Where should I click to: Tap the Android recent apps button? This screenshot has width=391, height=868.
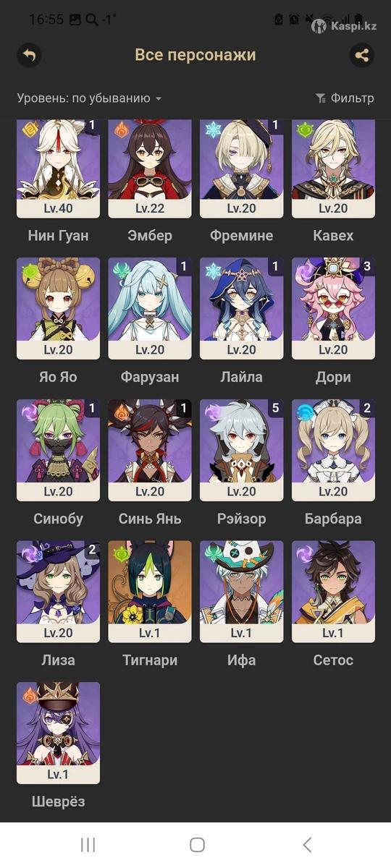click(x=88, y=845)
